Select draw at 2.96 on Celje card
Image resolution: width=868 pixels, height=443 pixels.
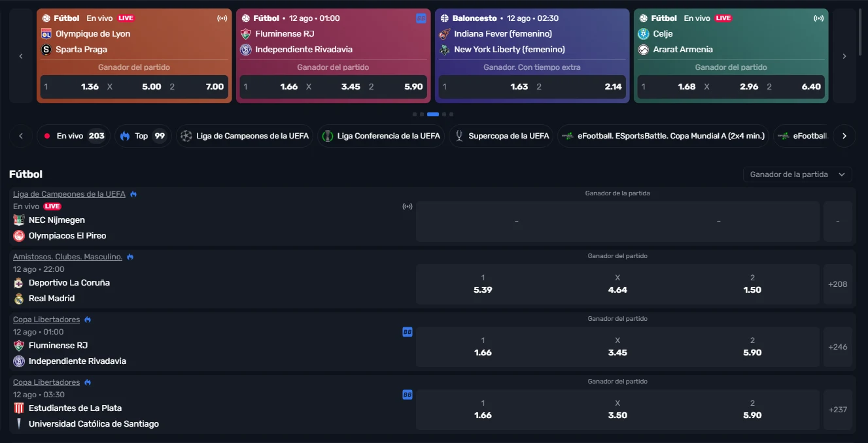(731, 86)
